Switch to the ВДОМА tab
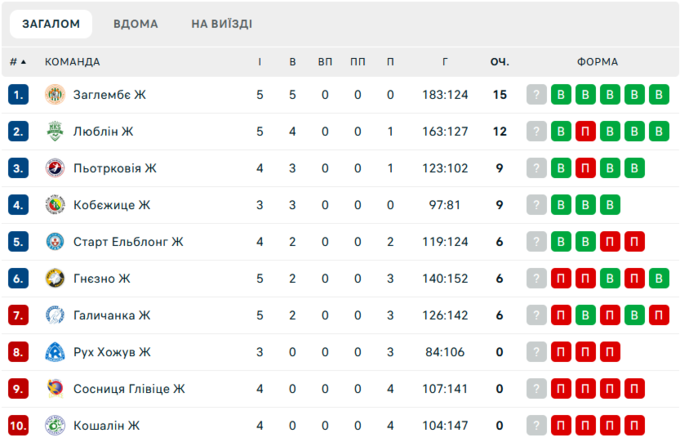Viewport: 680px width, 442px height. (x=136, y=24)
